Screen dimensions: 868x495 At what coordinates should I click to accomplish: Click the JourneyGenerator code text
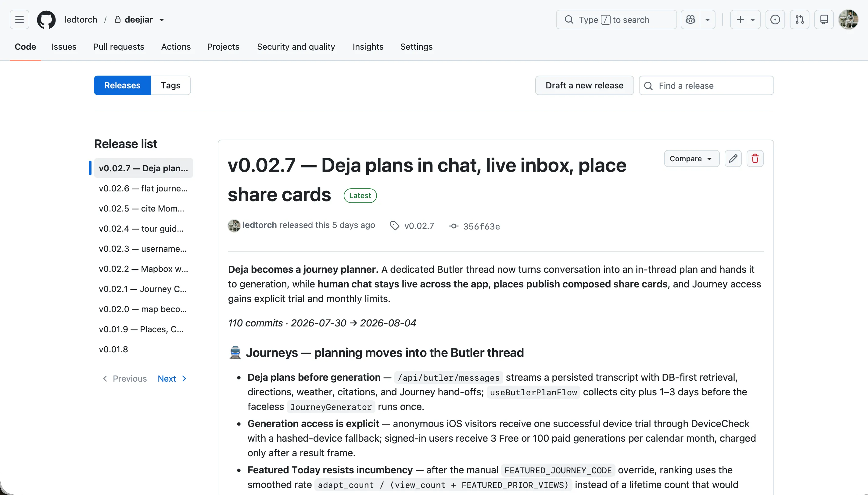tap(331, 407)
